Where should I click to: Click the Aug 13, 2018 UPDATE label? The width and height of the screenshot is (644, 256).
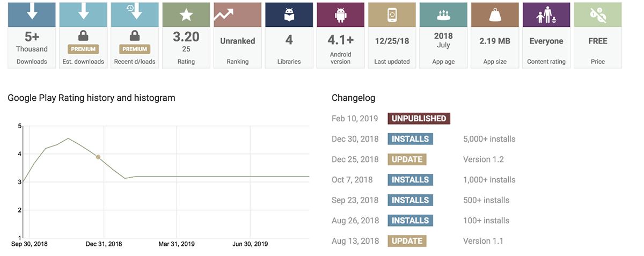[x=407, y=241]
